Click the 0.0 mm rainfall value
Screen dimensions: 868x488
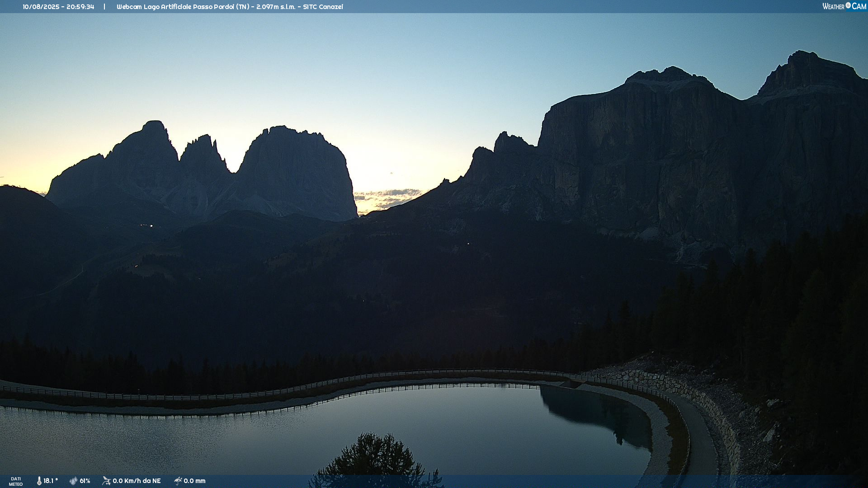(194, 481)
